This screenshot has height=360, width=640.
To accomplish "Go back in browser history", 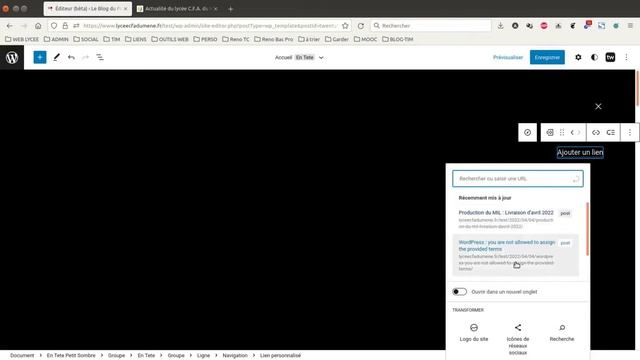I will 9,26.
